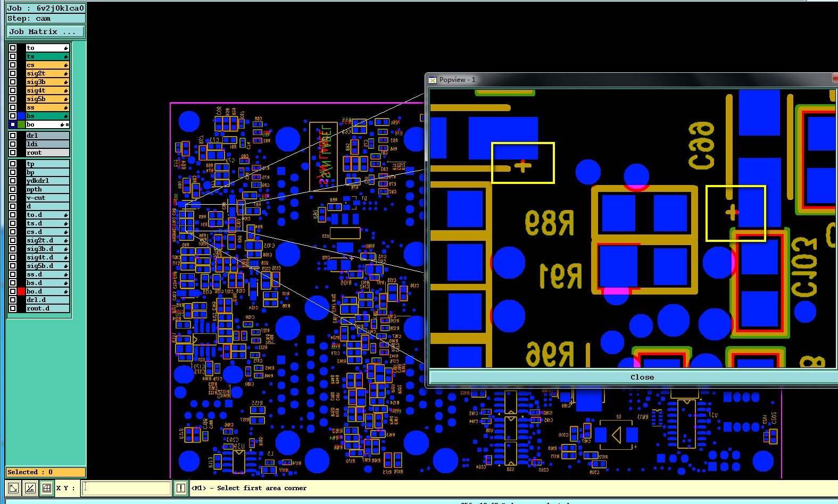838x504 pixels.
Task: Toggle the checkbox for the bo.d layer
Action: 13,291
